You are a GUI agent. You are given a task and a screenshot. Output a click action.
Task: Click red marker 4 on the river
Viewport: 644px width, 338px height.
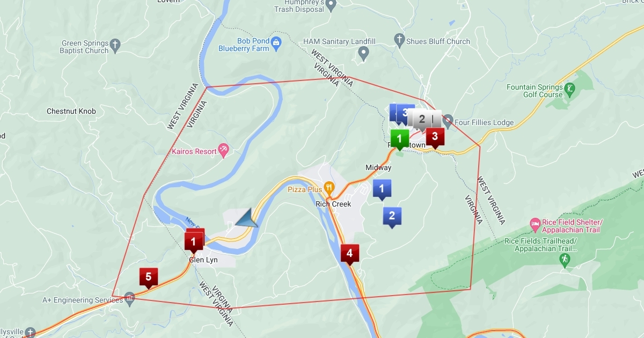350,254
